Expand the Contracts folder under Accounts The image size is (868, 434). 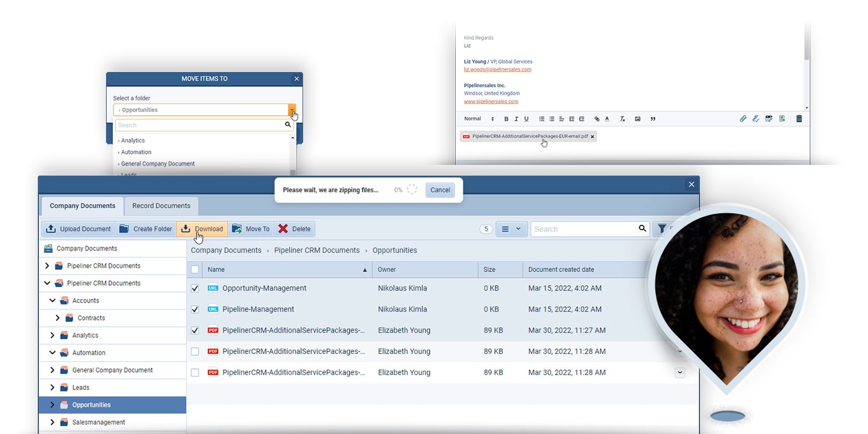[58, 317]
